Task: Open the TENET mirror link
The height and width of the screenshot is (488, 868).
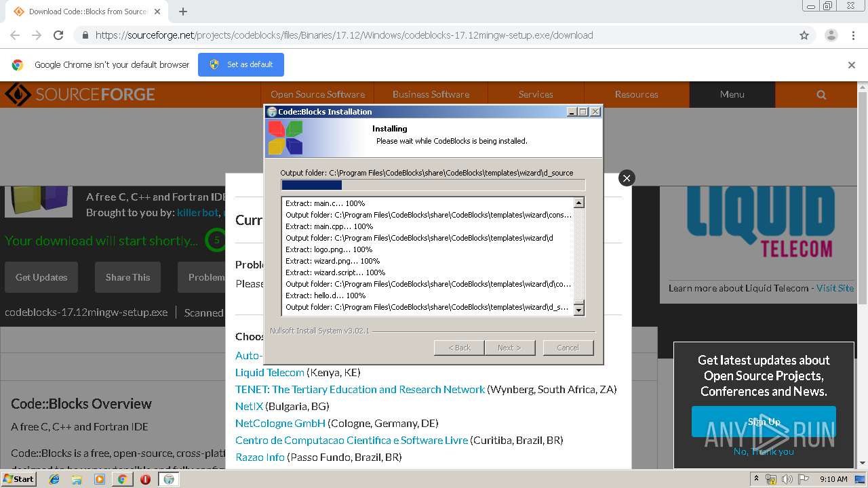Action: tap(360, 389)
